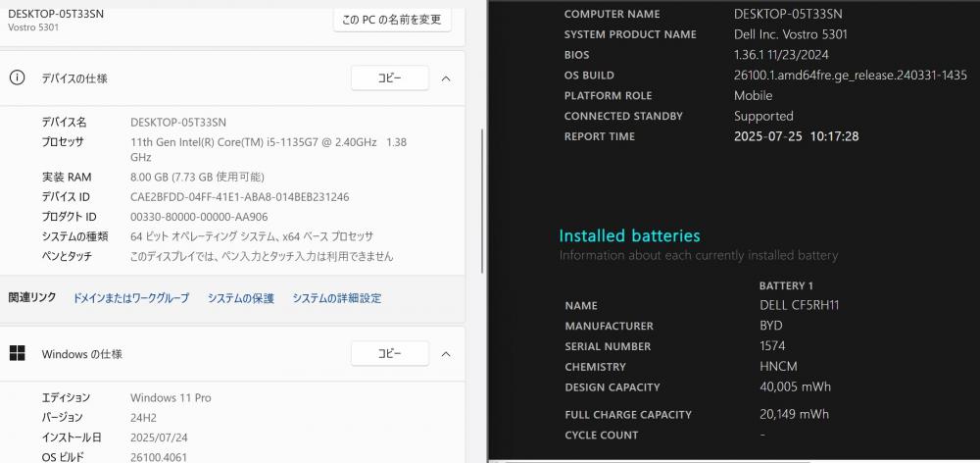The width and height of the screenshot is (980, 463).
Task: Click この PC の名前を変更 button
Action: coord(392,20)
